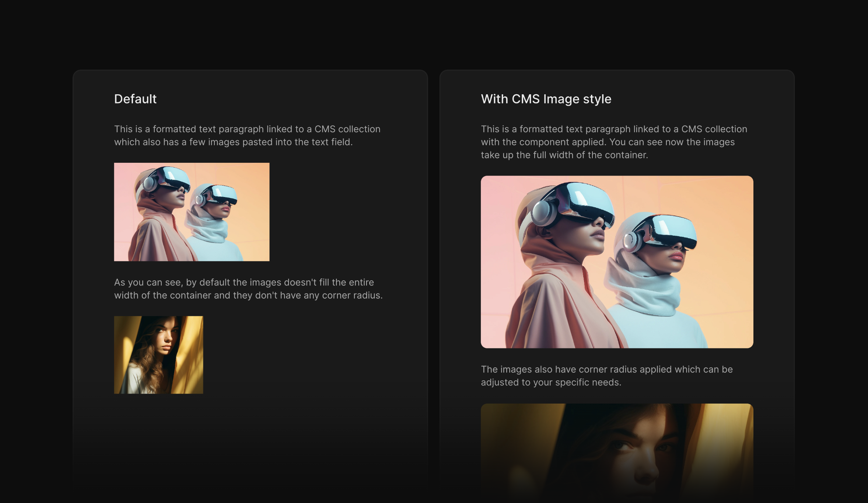Click the phrase "CMS collection" in the right card
The width and height of the screenshot is (868, 503).
tap(715, 129)
